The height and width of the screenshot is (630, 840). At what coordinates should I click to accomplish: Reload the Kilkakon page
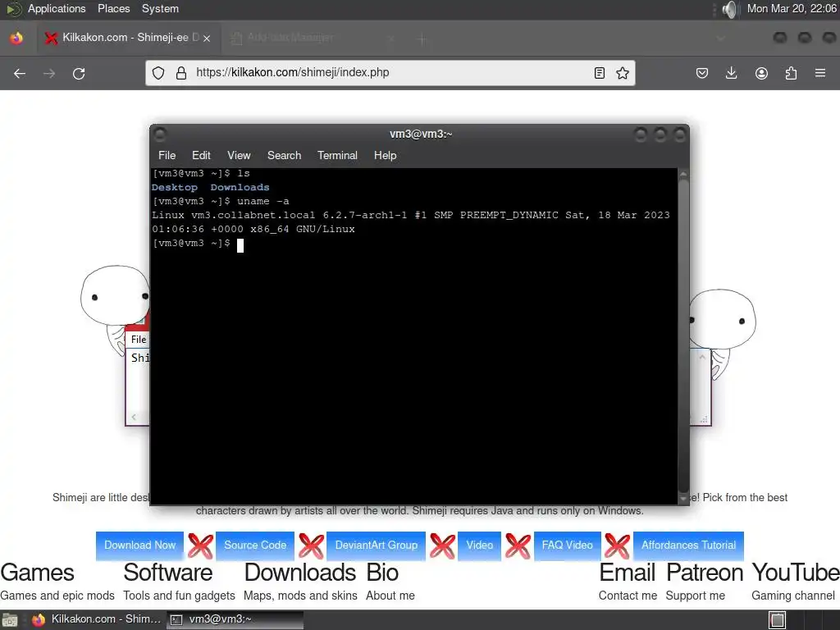click(x=79, y=73)
